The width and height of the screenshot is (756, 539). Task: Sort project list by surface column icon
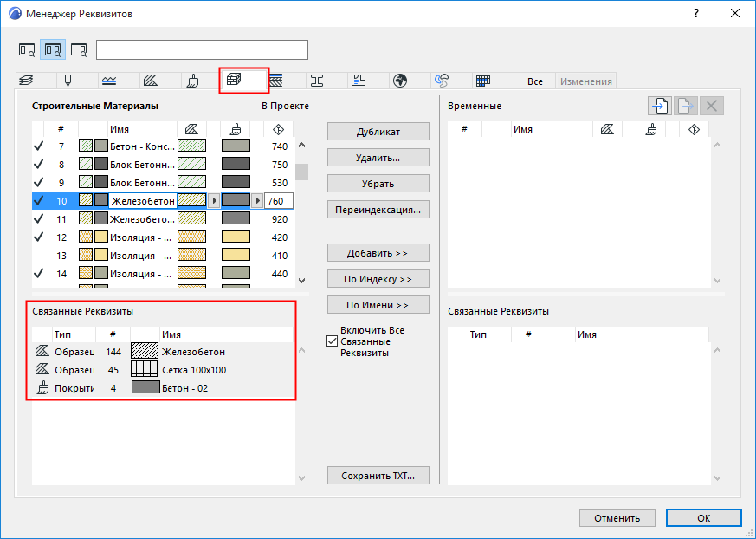point(236,129)
